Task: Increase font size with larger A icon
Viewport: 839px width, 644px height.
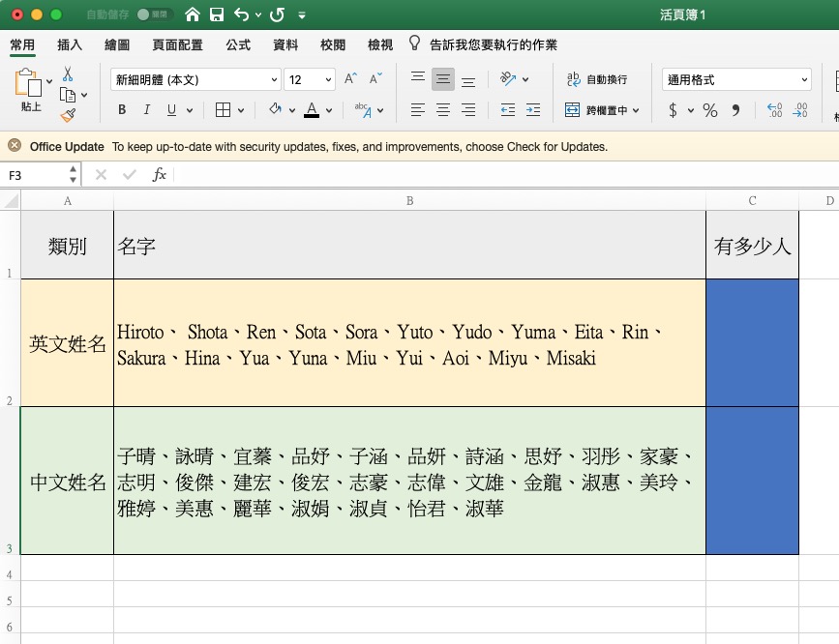Action: pos(351,79)
